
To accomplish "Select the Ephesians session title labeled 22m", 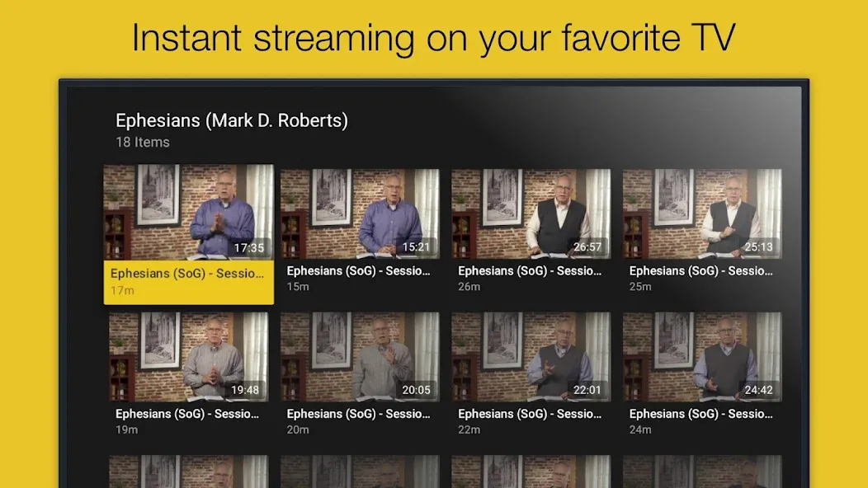I will pos(529,414).
